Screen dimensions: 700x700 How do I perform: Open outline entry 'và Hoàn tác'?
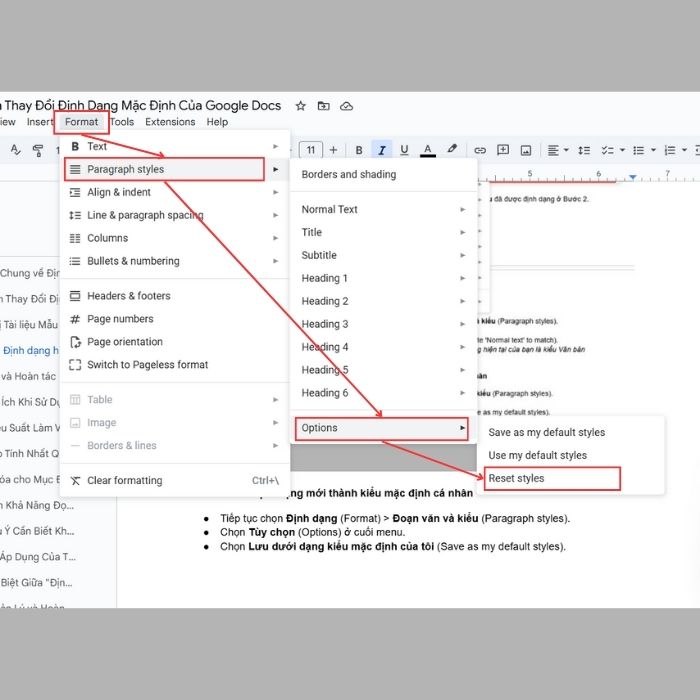(29, 376)
